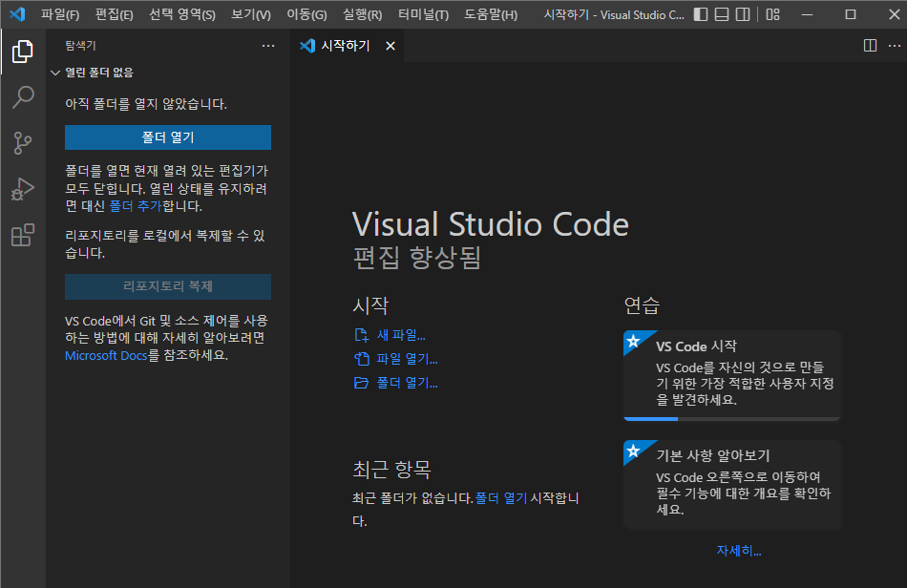Click the blue 폴더 열기 button
The image size is (907, 588).
coord(168,137)
